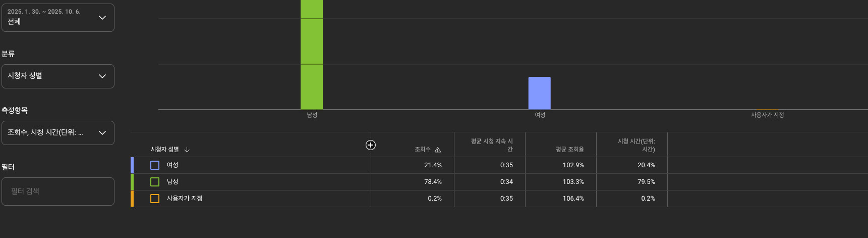Sort by the 조회수 column header
This screenshot has width=868, height=238.
(x=422, y=150)
